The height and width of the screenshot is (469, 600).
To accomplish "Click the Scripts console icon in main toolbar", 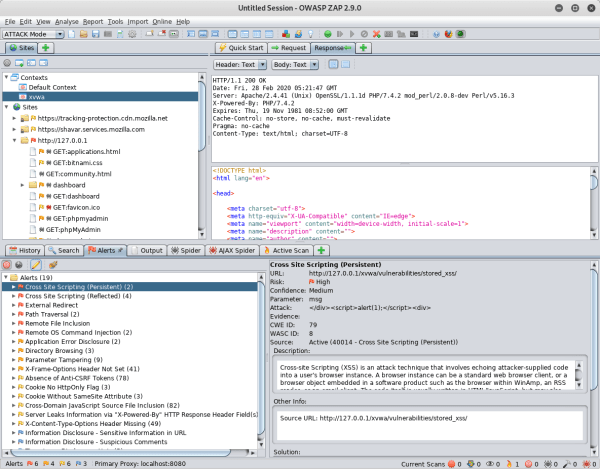I will pos(414,34).
